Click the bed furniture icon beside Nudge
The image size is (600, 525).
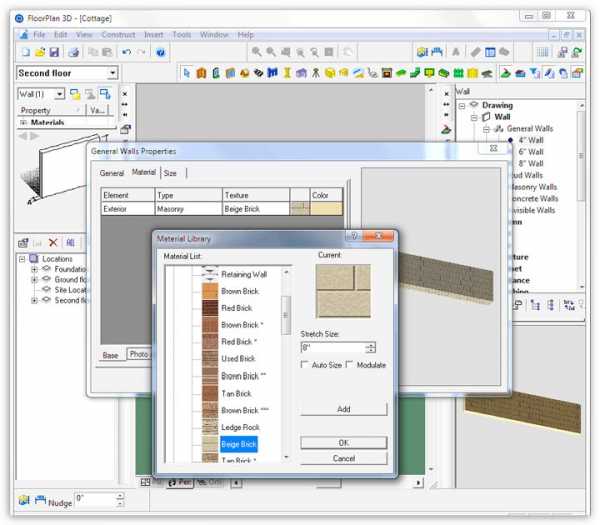tap(40, 500)
